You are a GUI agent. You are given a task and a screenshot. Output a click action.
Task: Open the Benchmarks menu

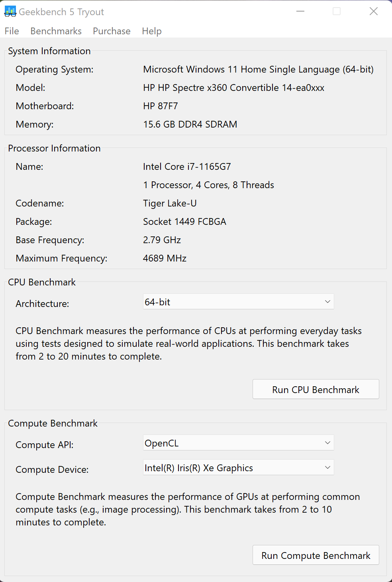56,31
